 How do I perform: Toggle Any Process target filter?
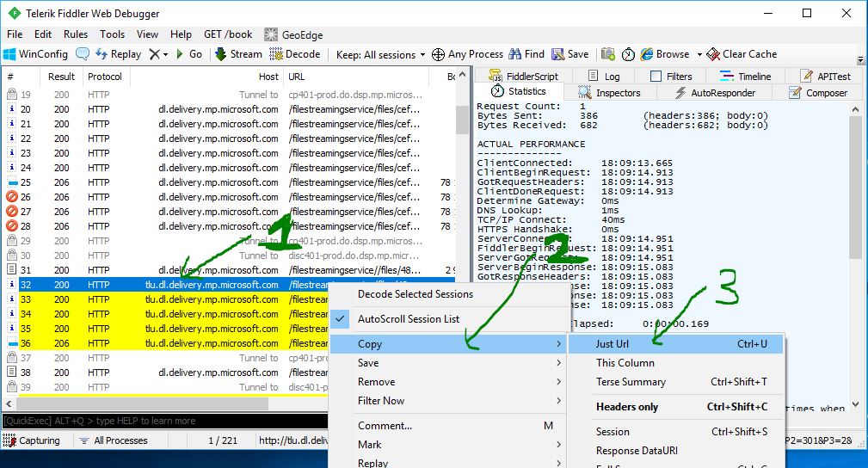[x=467, y=54]
